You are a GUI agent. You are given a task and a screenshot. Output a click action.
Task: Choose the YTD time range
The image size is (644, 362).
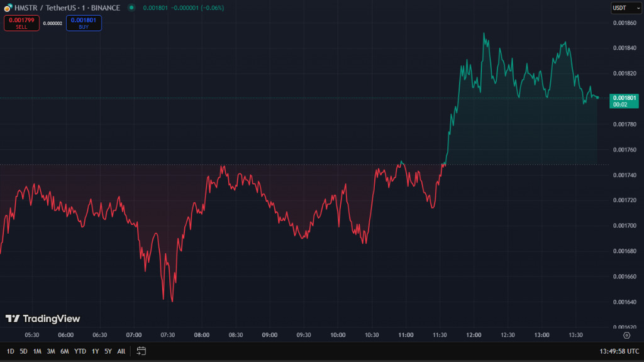pyautogui.click(x=80, y=351)
